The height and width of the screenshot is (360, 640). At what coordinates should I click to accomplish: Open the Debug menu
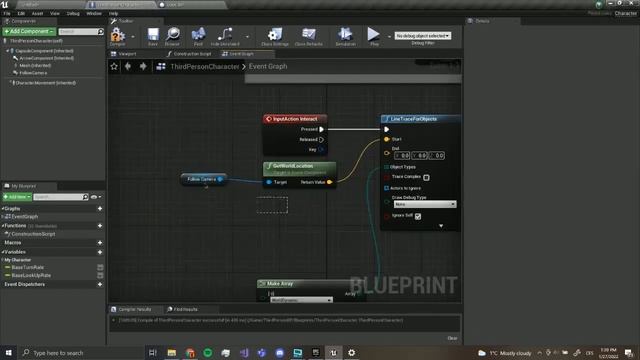click(73, 13)
